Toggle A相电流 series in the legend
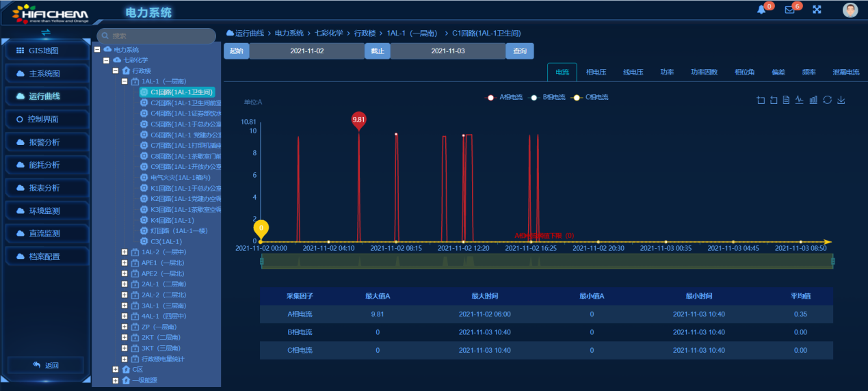Screen dimensions: 868x391 click(505, 97)
